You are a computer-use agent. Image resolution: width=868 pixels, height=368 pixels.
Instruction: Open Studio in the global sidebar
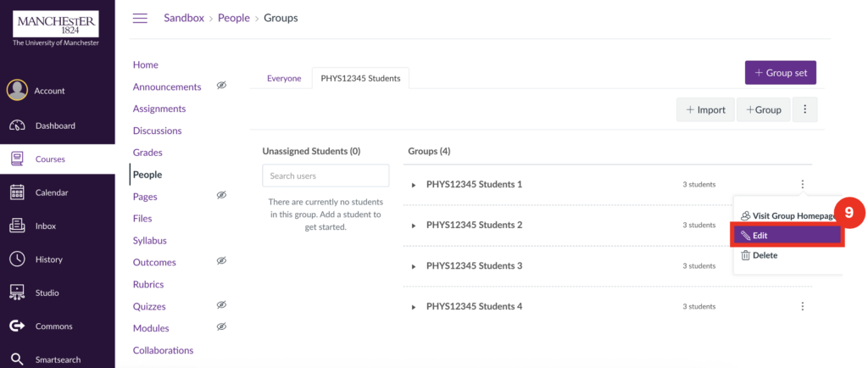point(47,293)
